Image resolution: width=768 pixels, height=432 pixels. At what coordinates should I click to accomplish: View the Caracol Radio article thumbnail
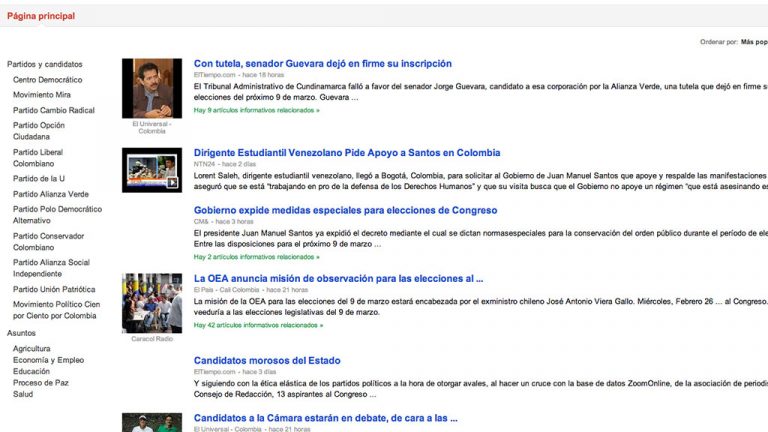tap(152, 303)
